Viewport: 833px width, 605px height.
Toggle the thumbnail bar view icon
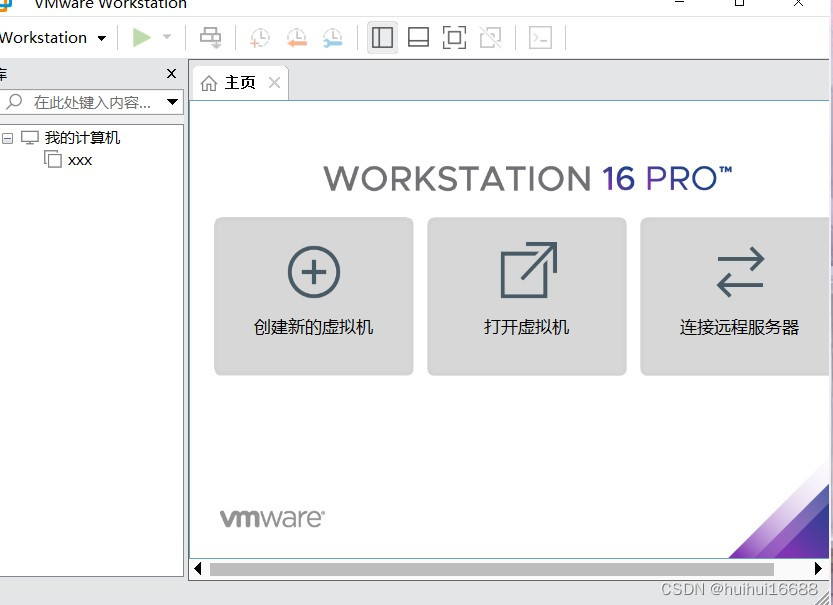coord(418,38)
